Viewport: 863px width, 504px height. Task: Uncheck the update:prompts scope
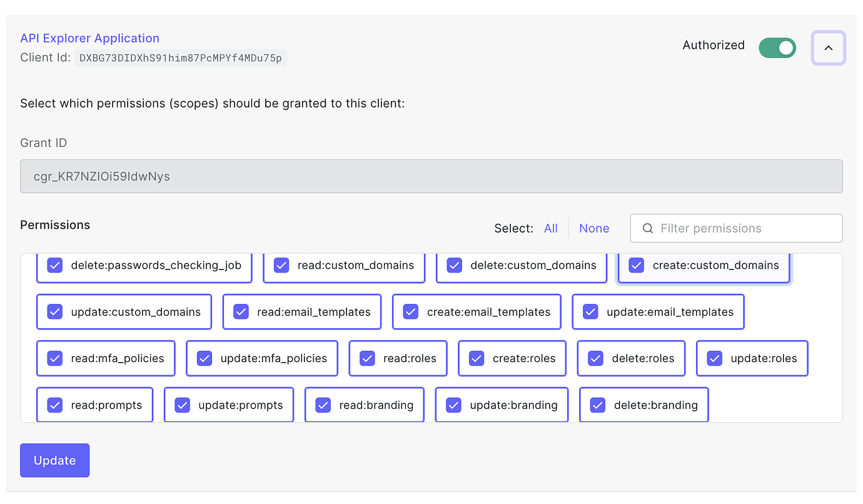pos(182,405)
